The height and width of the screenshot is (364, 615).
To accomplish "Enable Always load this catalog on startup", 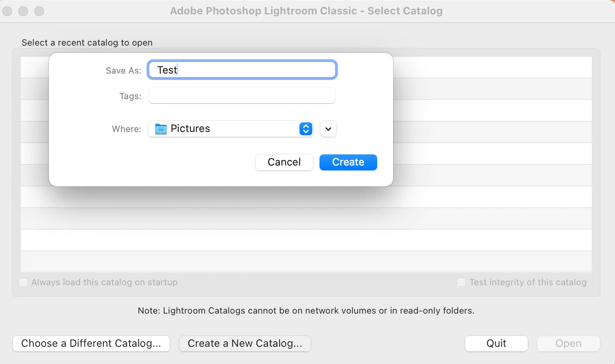I will tap(24, 282).
